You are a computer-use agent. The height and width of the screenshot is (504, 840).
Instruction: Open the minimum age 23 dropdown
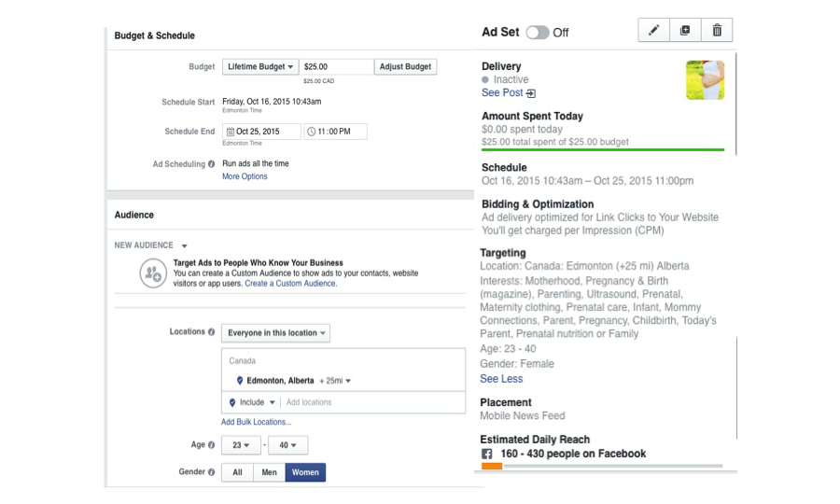(x=240, y=446)
